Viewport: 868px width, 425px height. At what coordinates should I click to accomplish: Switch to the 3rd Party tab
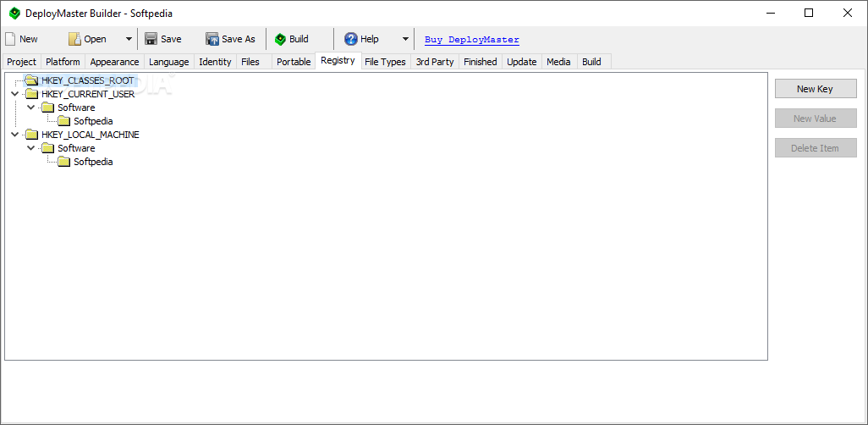(x=435, y=62)
